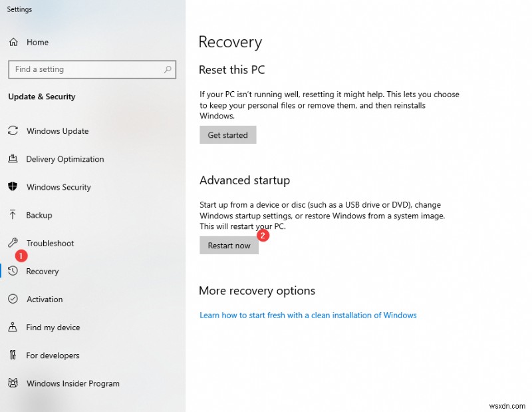Select the Delivery Optimization icon in the sidebar
532x412 pixels.
click(x=13, y=159)
